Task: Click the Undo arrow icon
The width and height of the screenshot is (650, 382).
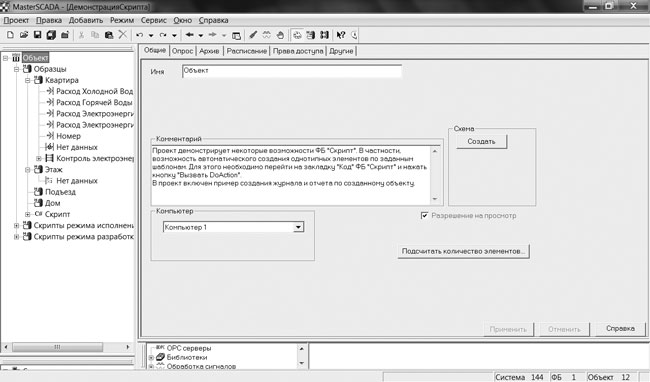Action: 140,35
